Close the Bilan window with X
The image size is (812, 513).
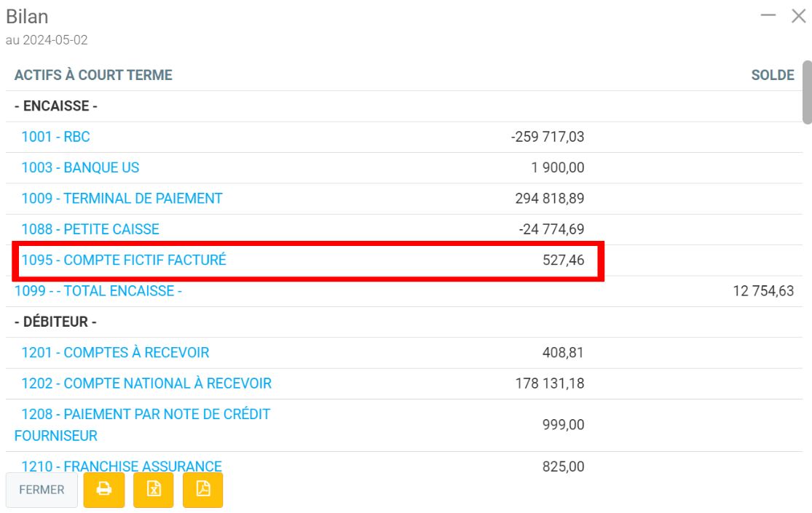[x=798, y=16]
